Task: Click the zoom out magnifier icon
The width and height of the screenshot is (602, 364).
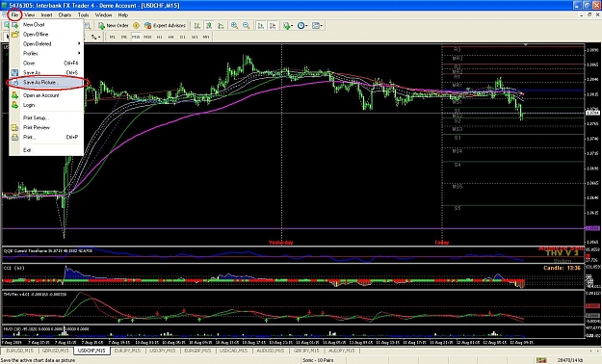Action: click(x=247, y=26)
